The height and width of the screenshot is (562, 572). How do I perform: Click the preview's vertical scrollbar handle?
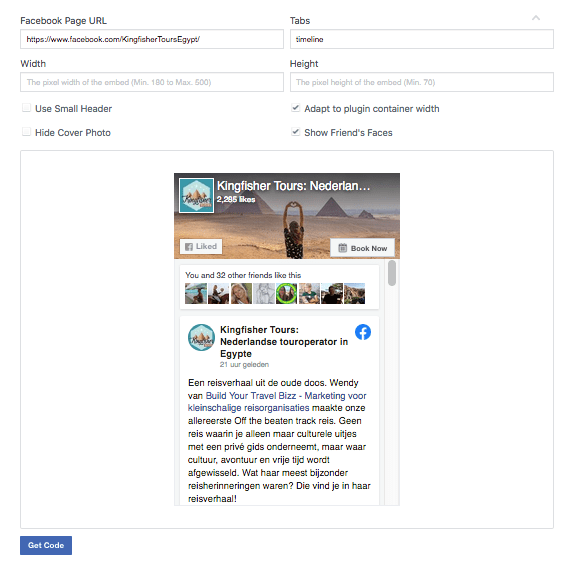pos(392,273)
